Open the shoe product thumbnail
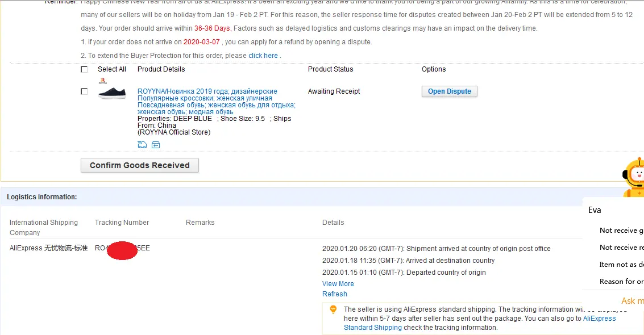 (x=112, y=93)
